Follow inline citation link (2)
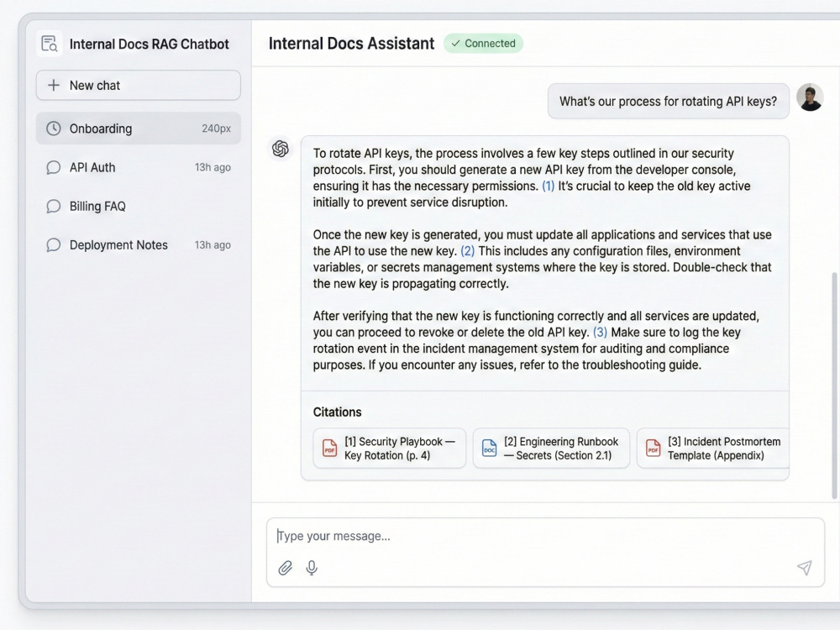840x630 pixels. click(467, 251)
